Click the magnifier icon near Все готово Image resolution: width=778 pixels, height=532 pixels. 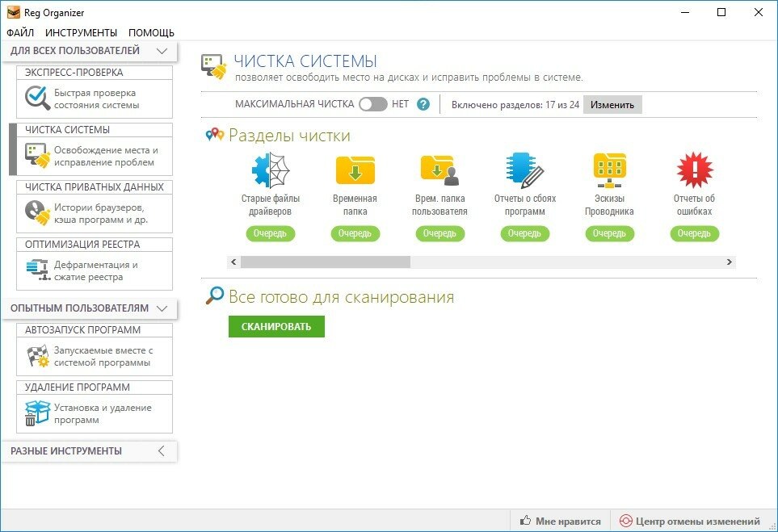pyautogui.click(x=214, y=295)
